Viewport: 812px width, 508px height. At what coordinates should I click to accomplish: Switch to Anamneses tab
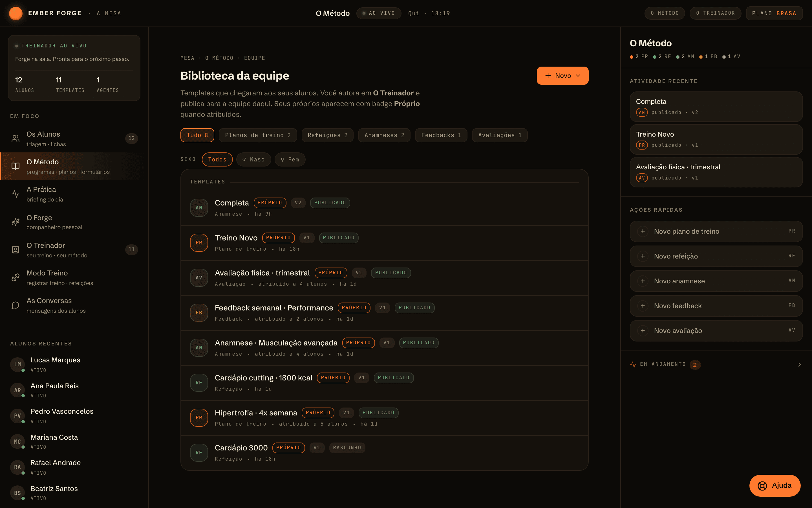coord(384,135)
